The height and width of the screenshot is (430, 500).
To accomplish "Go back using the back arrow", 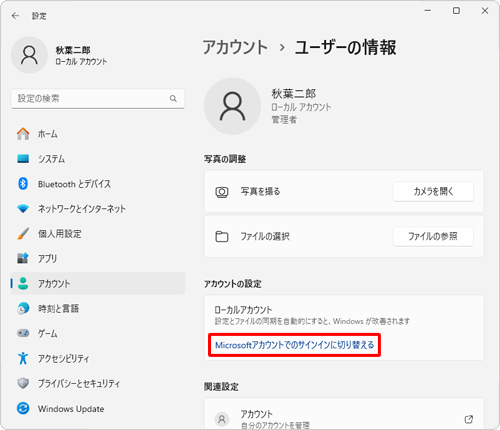I will pyautogui.click(x=15, y=16).
